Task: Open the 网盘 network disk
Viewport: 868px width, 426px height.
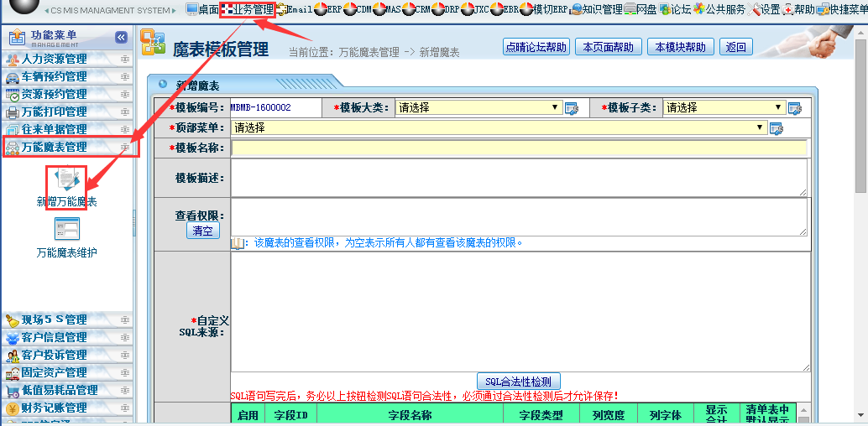Action: point(641,9)
